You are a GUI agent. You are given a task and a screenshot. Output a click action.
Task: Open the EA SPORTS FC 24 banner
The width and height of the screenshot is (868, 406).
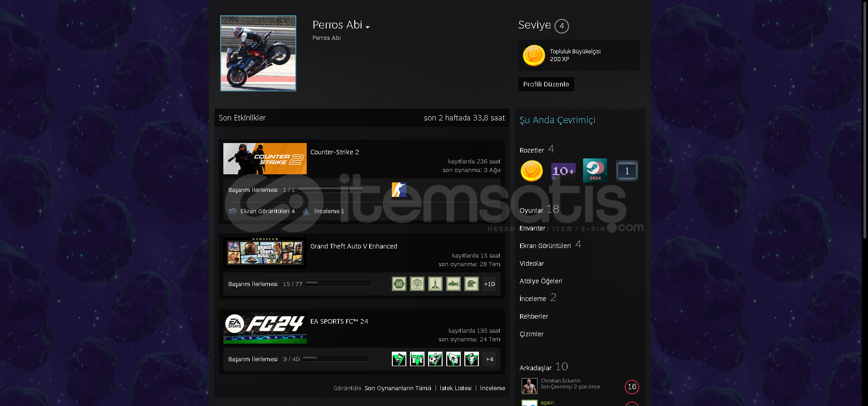(x=265, y=328)
